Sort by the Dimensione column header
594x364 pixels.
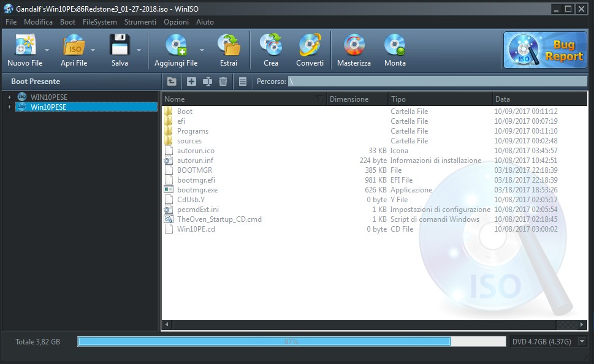click(x=357, y=99)
